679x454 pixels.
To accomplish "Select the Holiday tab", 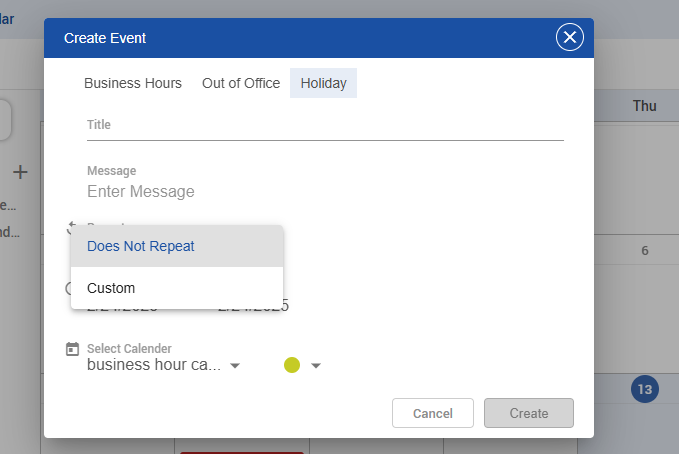I will tap(323, 83).
